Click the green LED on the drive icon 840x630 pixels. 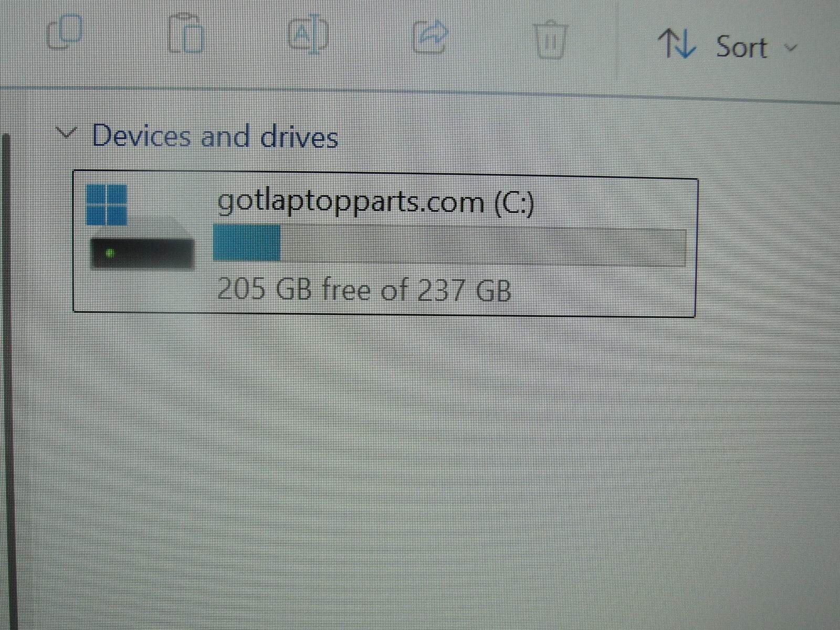(110, 253)
